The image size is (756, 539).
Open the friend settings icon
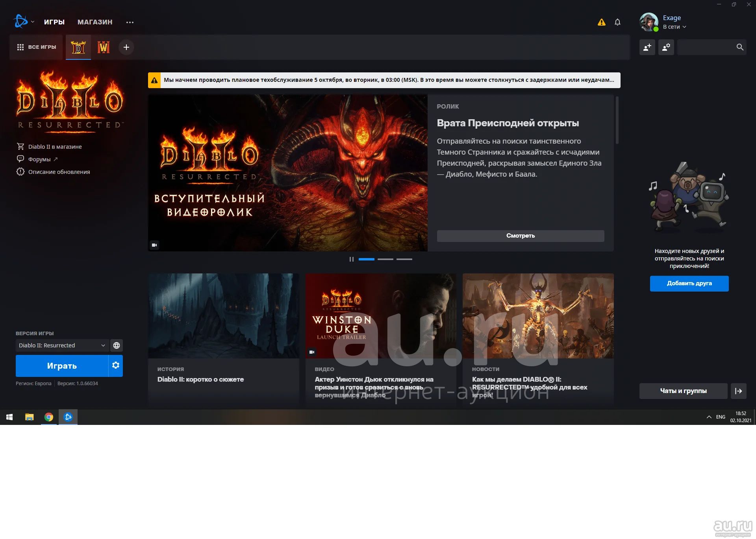(666, 47)
